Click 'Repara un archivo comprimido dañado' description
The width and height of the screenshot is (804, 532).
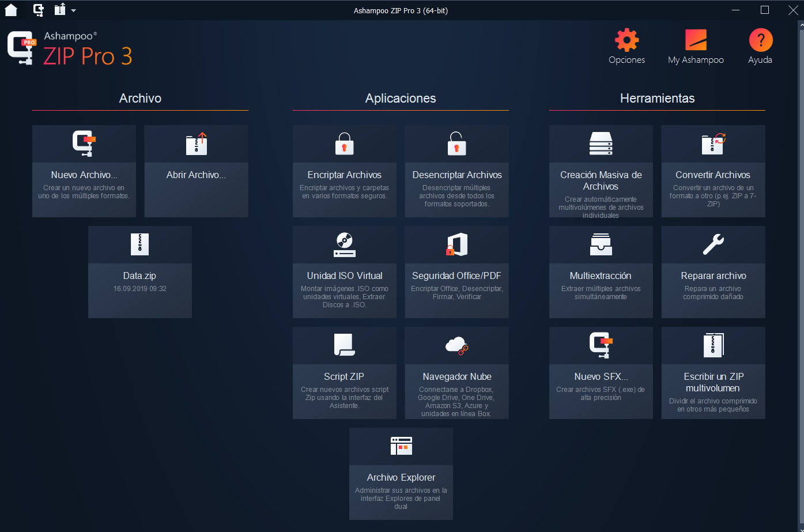[x=713, y=293]
